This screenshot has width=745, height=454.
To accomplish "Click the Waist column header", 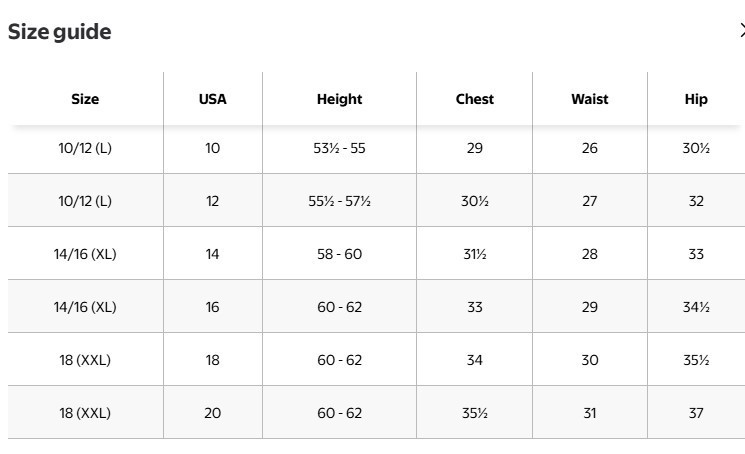I will coord(590,99).
